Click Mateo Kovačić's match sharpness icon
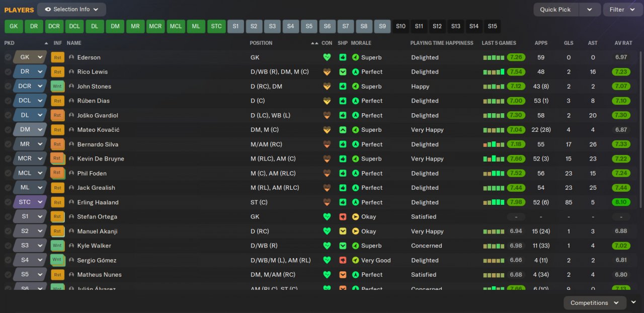Viewport: 644px width, 313px height. click(343, 130)
